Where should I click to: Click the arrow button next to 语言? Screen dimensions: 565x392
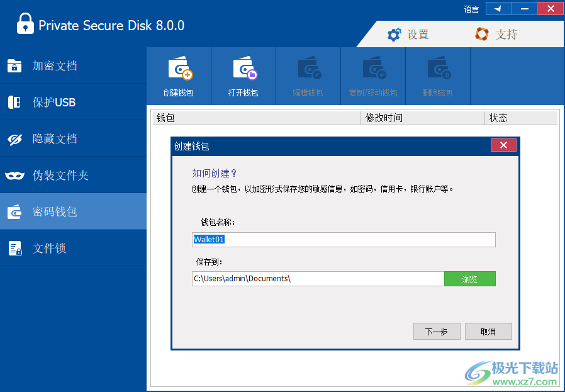click(x=499, y=9)
